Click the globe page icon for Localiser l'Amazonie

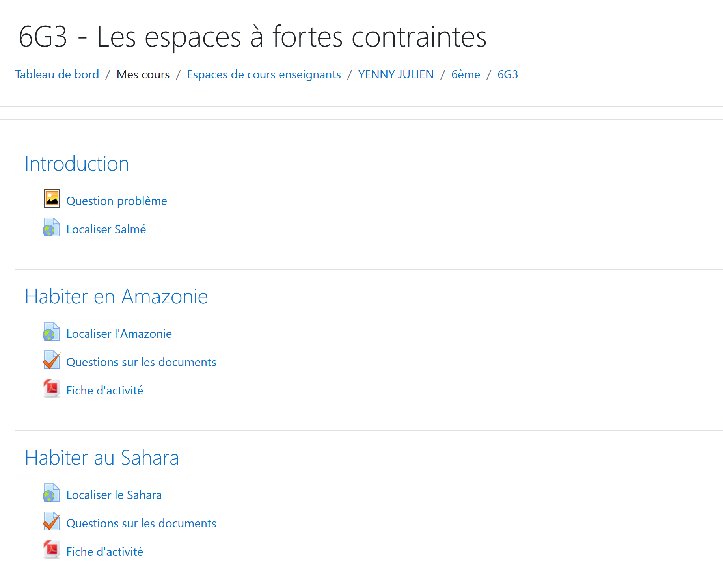pos(52,332)
